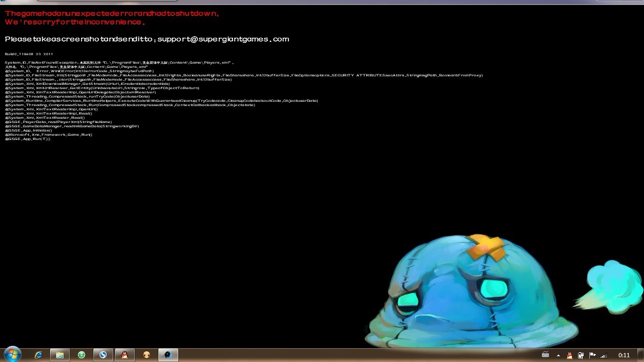Click the System.IO.FileNotFoundException line
The image size is (644, 362).
[119, 63]
